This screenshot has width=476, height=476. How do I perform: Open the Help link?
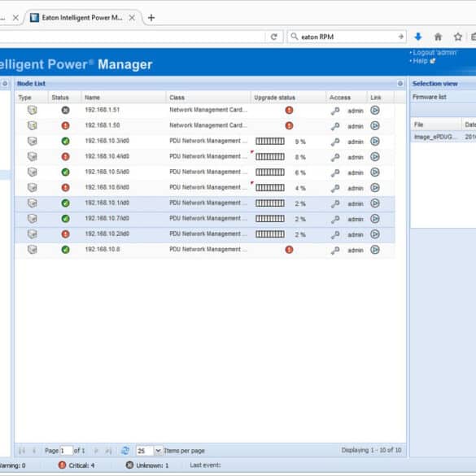point(420,61)
